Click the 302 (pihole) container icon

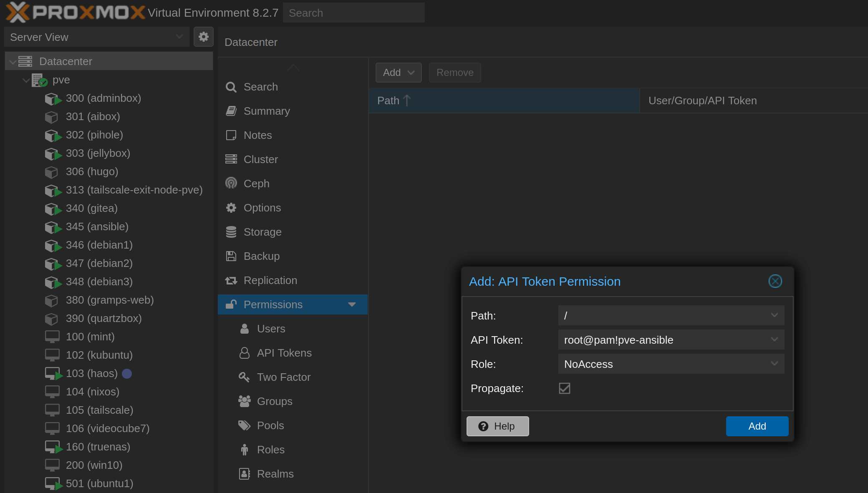pos(53,136)
